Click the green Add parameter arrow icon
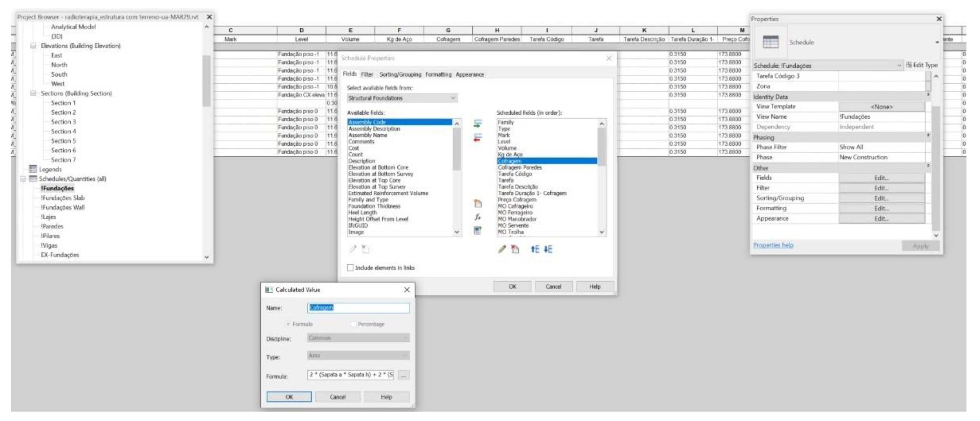Screen dimensions: 980x421 coord(477,124)
